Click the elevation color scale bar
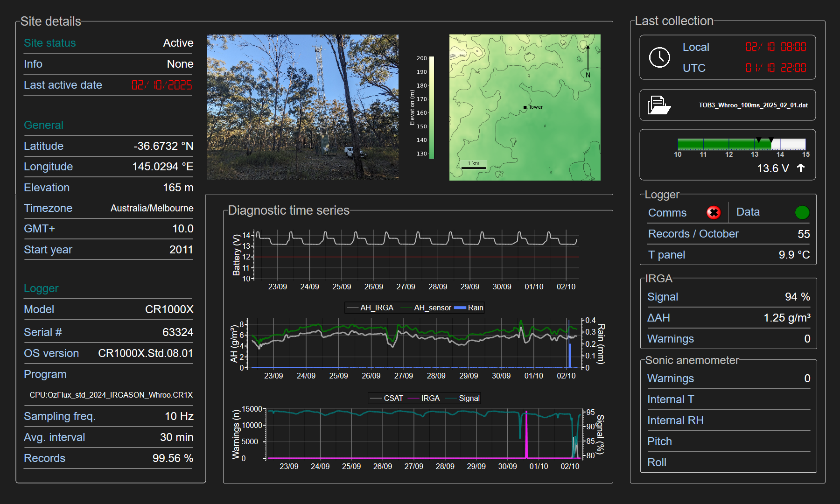 pyautogui.click(x=432, y=107)
